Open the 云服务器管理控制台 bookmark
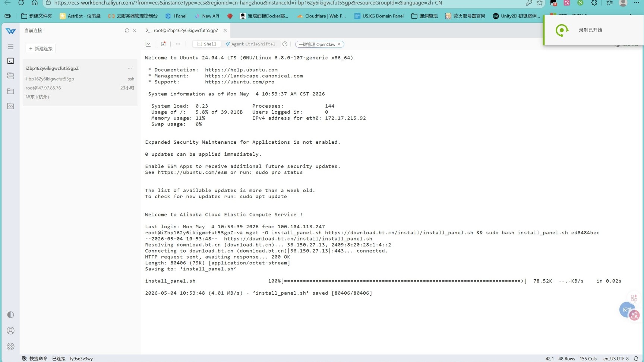Viewport: 644px width, 362px height. tap(133, 16)
